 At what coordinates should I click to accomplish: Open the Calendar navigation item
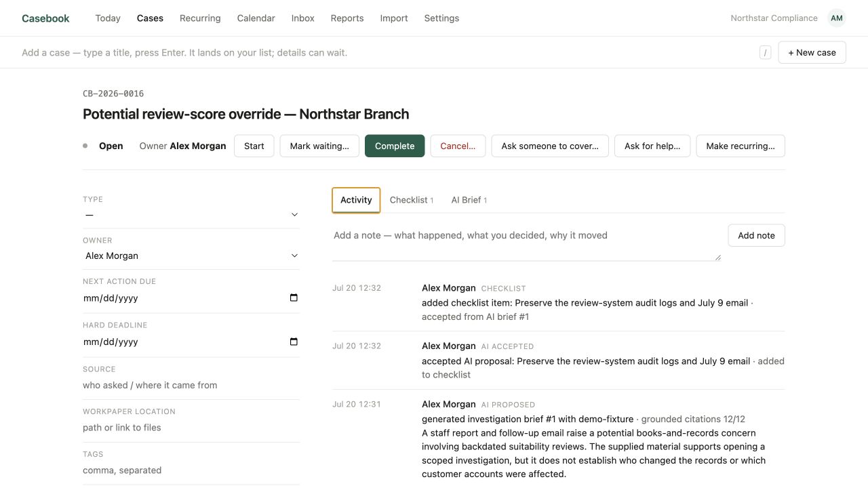[x=256, y=18]
